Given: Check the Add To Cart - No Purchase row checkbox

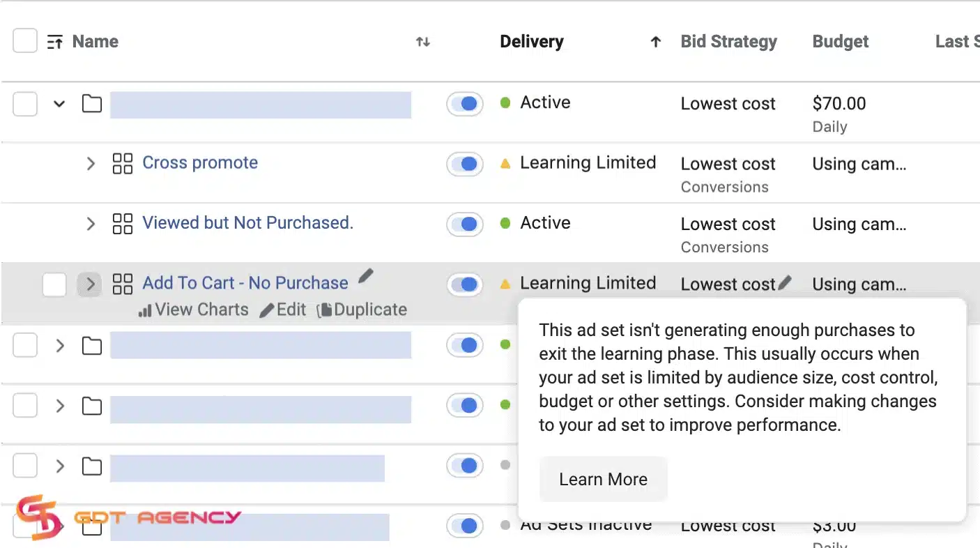Looking at the screenshot, I should click(54, 284).
